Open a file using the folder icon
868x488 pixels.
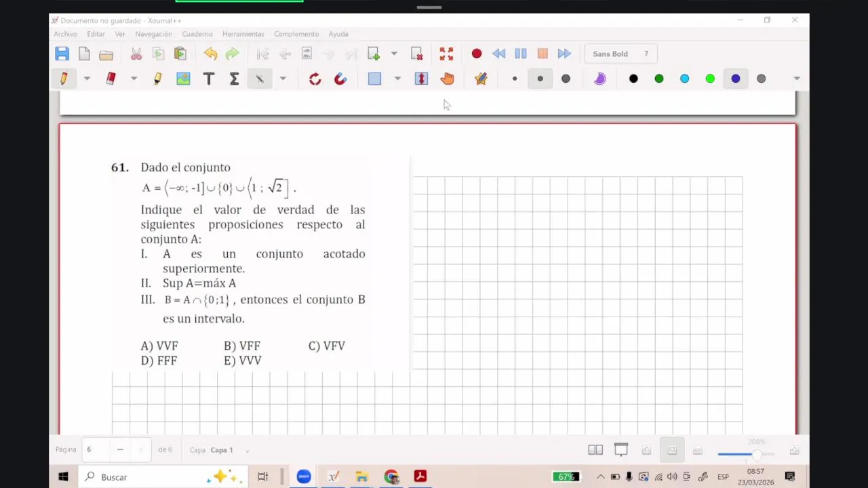click(x=106, y=54)
